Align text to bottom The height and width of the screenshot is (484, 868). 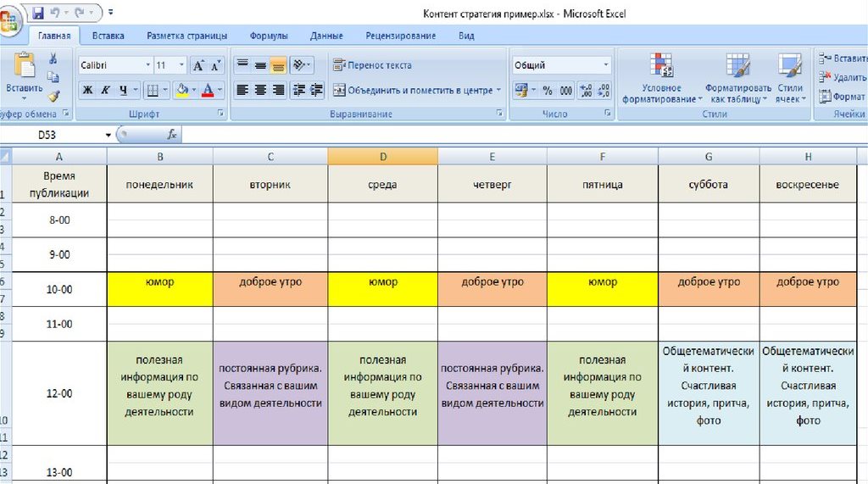point(278,65)
